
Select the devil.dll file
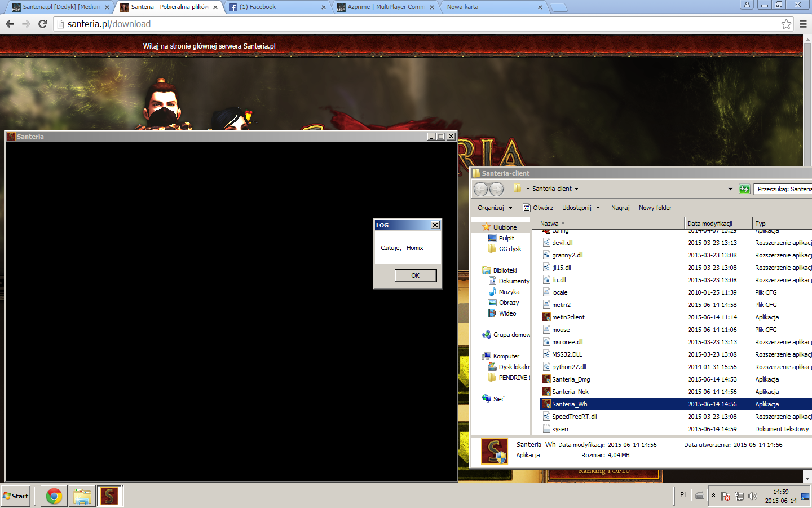click(x=562, y=243)
